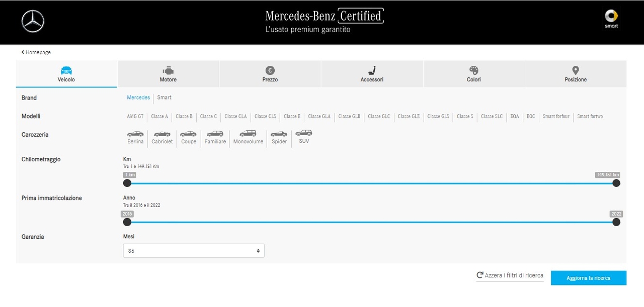Switch to the Motore tab
This screenshot has width=644, height=307.
168,74
